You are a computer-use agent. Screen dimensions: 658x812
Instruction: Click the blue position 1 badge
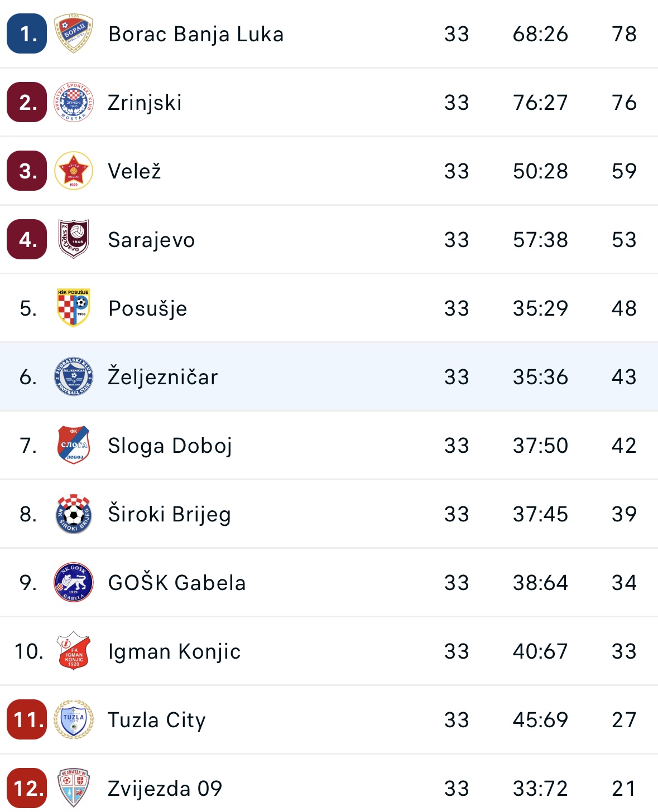27,33
